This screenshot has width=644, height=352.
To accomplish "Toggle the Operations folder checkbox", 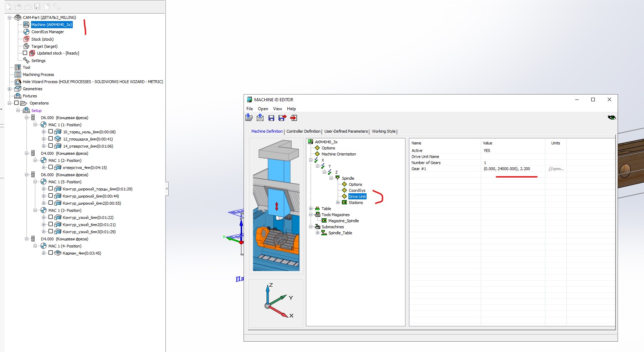I will coord(16,103).
